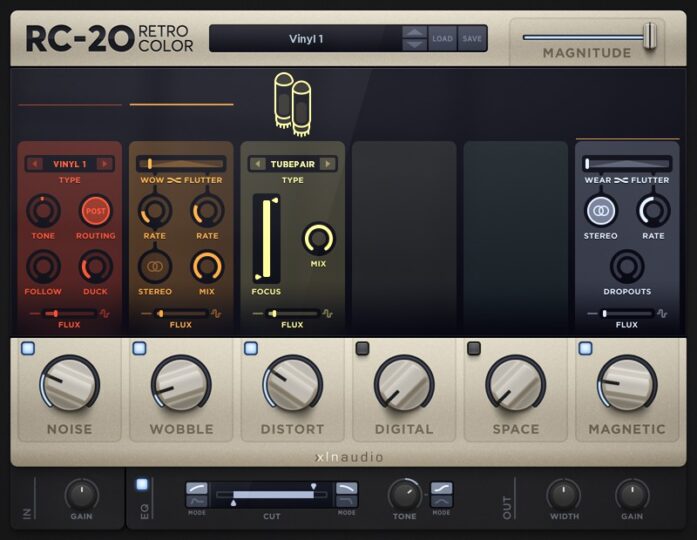Image resolution: width=697 pixels, height=540 pixels.
Task: Click the Distort Focus range slider
Action: click(266, 239)
